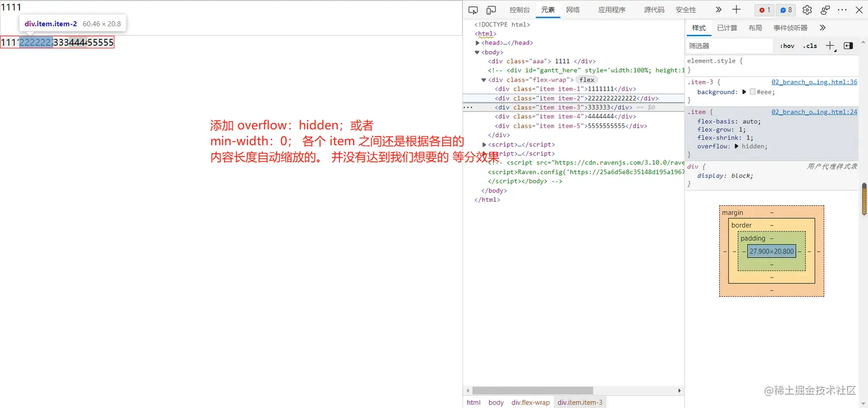Add a new style rule with the plus icon

pos(829,45)
